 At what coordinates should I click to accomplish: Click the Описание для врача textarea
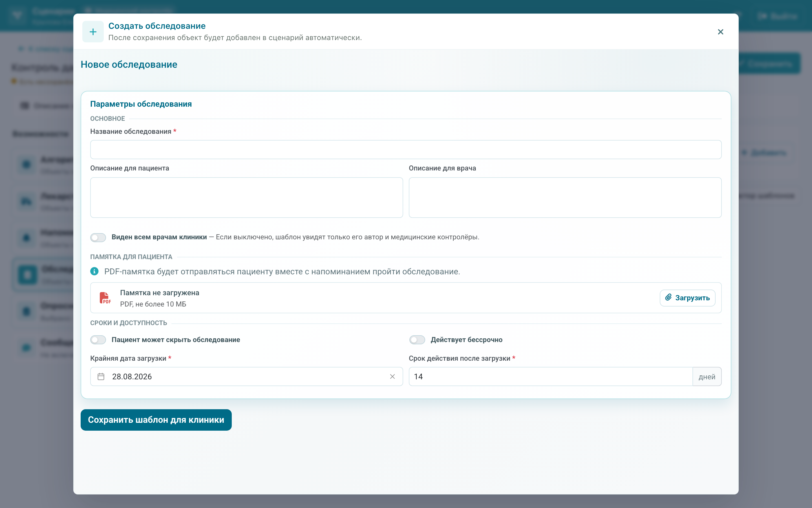coord(565,198)
